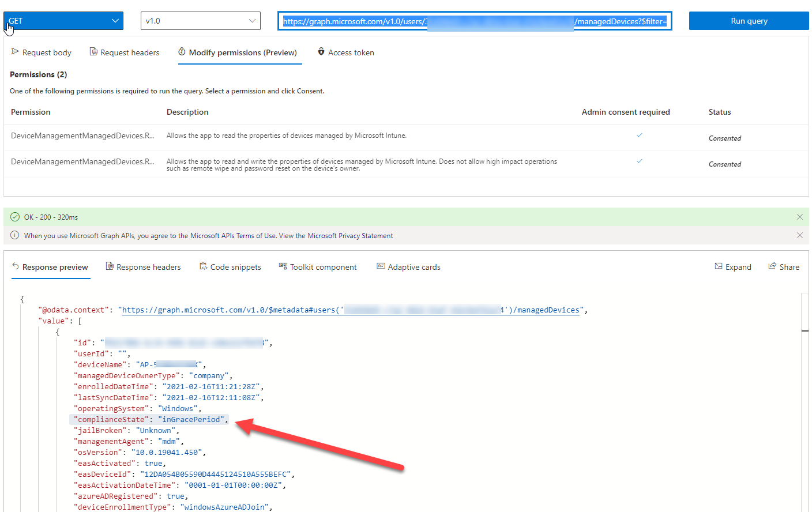Click the Description column header
Screen dimensions: 812x512
tap(187, 112)
